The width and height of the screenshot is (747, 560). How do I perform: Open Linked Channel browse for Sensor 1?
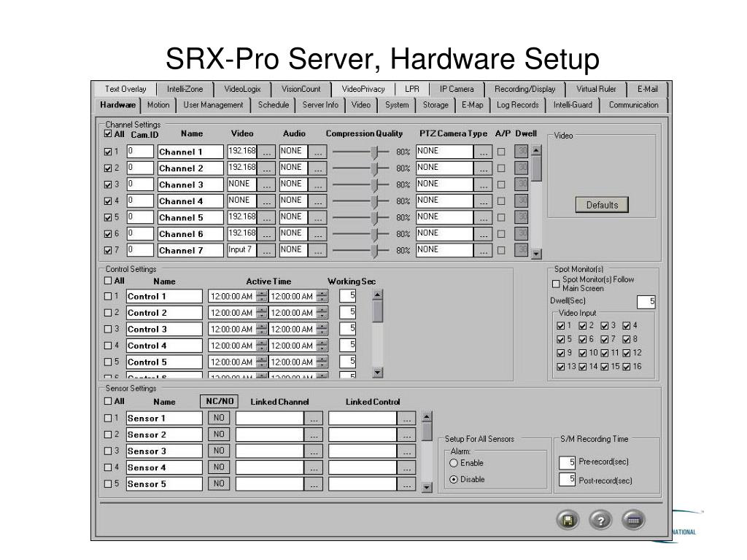coord(314,419)
